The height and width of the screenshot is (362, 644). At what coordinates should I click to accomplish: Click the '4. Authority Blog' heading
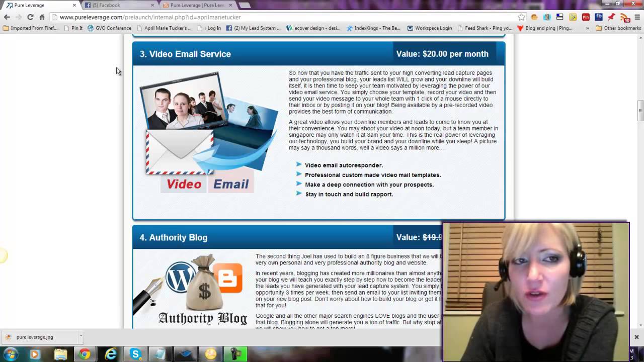[x=174, y=237]
